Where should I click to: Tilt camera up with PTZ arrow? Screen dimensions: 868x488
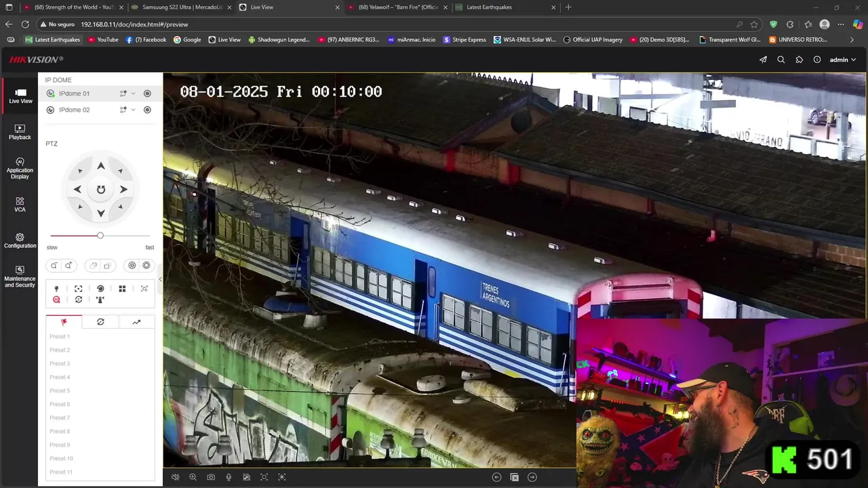(100, 166)
